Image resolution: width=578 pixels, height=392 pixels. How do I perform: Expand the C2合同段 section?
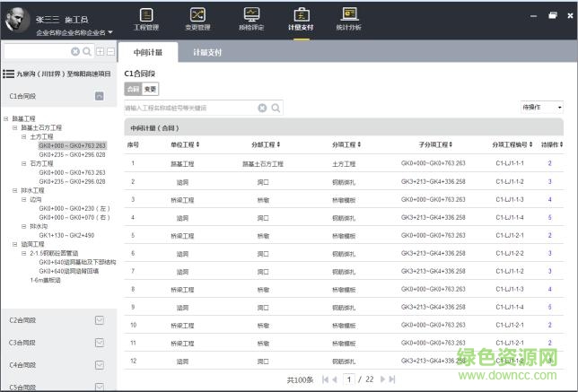click(x=100, y=320)
